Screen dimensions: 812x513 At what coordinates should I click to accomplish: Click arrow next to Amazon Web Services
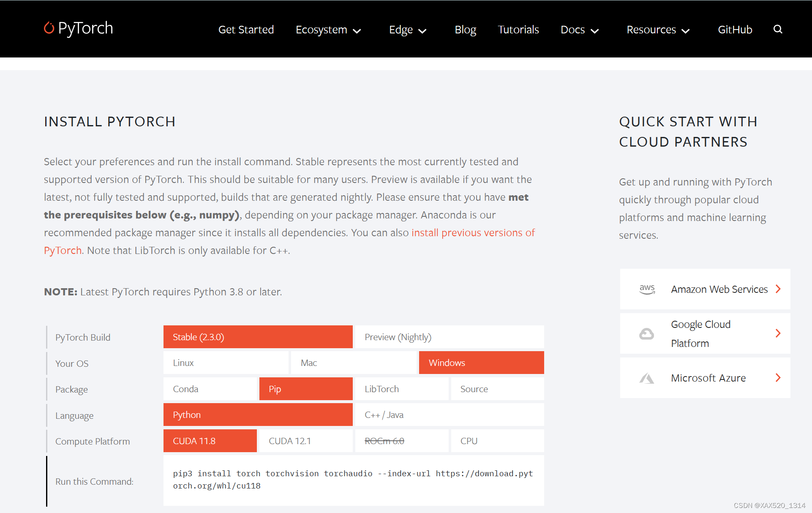coord(778,289)
